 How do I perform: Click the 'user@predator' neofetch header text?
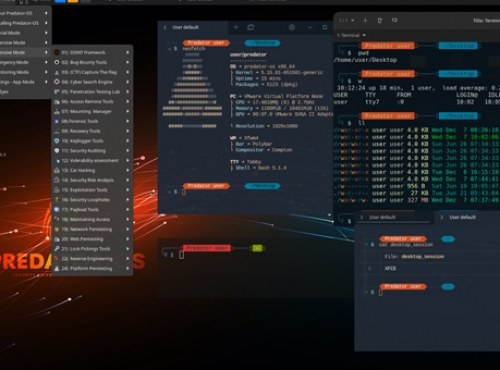coord(248,54)
